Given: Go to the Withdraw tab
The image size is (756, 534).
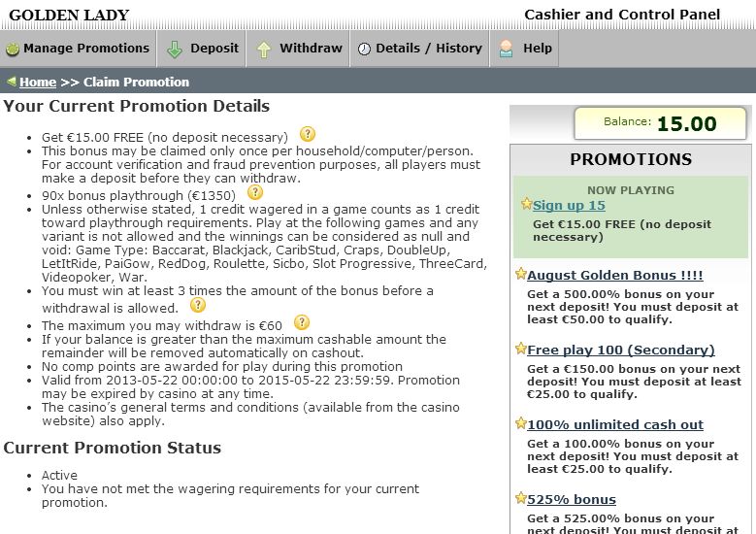Looking at the screenshot, I should [298, 49].
